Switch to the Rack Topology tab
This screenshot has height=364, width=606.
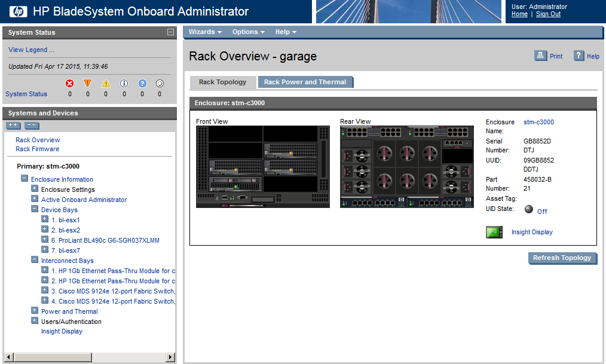click(x=222, y=82)
